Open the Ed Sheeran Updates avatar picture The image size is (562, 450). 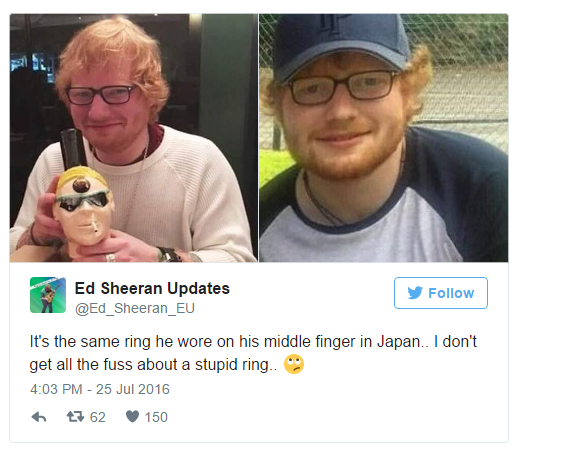tap(48, 295)
